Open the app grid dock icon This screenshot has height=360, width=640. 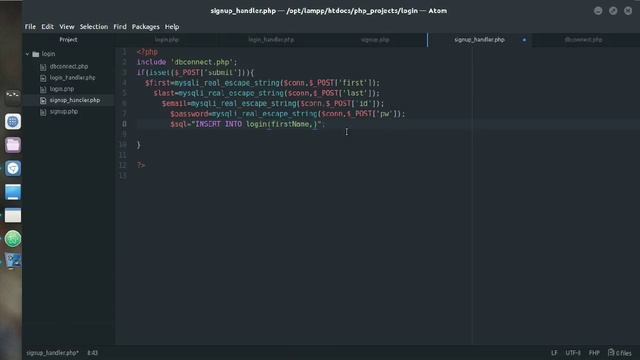tap(13, 121)
